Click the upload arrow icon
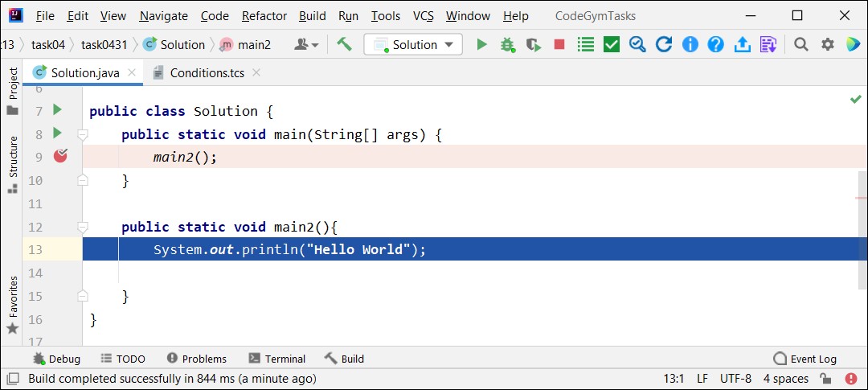This screenshot has width=868, height=390. pos(742,44)
